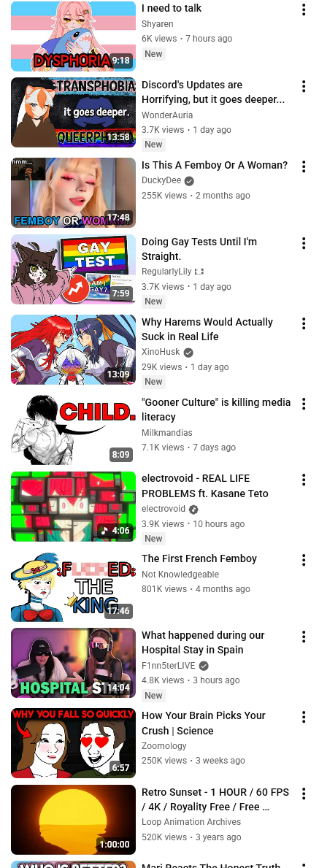Open three-dot menu for 'Gooner Culture' video

point(304,404)
